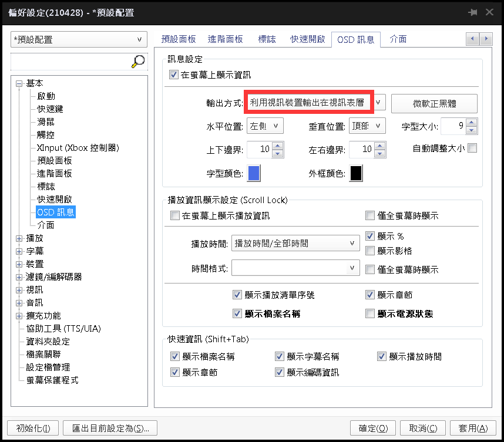Click 匯出目前設定為(S)... button
This screenshot has height=442, width=504.
pyautogui.click(x=110, y=428)
